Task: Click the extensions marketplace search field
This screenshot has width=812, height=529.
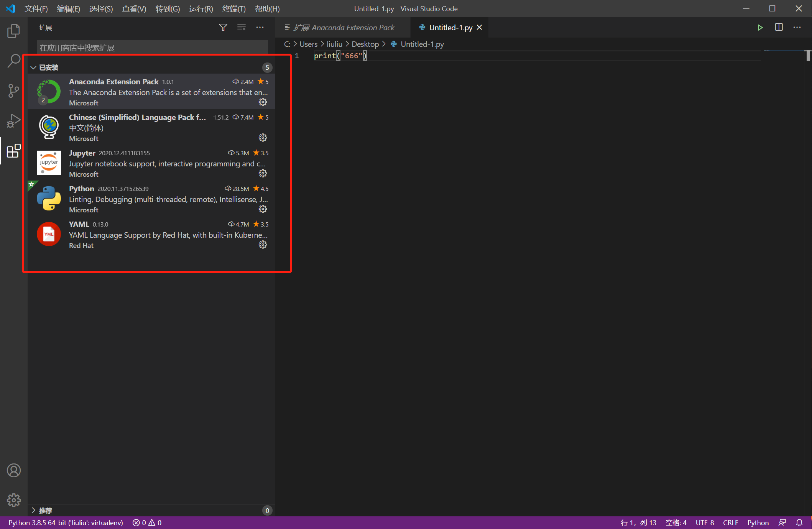Action: 152,48
